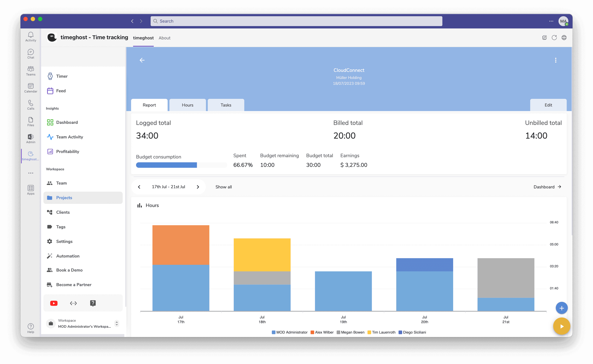Open the 17th Jul - 21st Jul range picker
This screenshot has height=364, width=593.
point(169,187)
